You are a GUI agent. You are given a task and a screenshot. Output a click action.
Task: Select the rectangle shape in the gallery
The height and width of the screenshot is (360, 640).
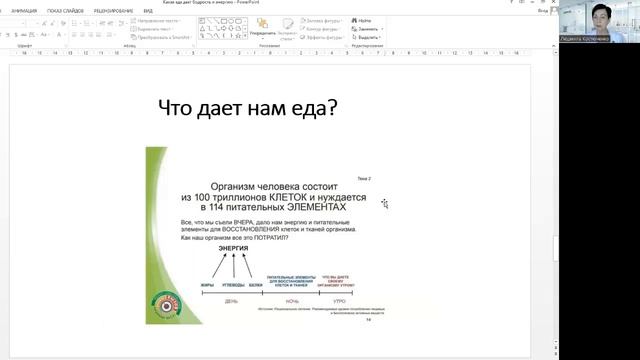224,21
